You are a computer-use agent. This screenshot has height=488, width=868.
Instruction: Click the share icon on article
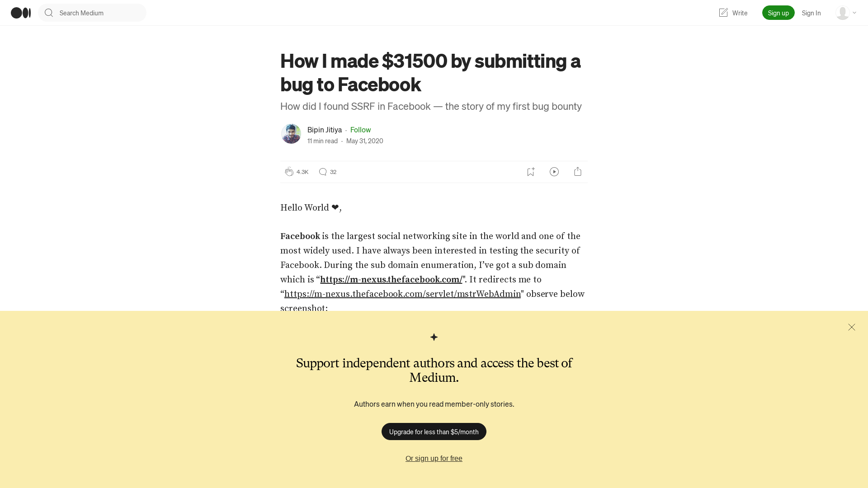point(578,172)
